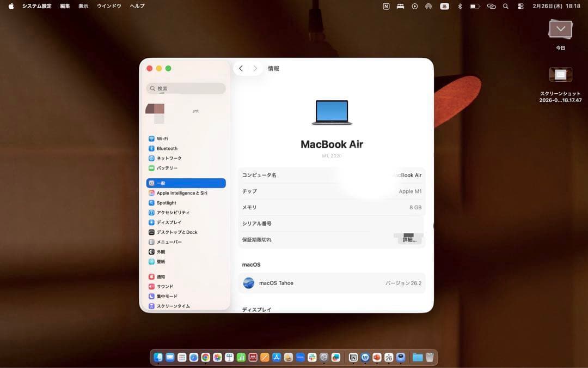Click the 保証期限切れ label
Image resolution: width=588 pixels, height=368 pixels.
[x=257, y=239]
